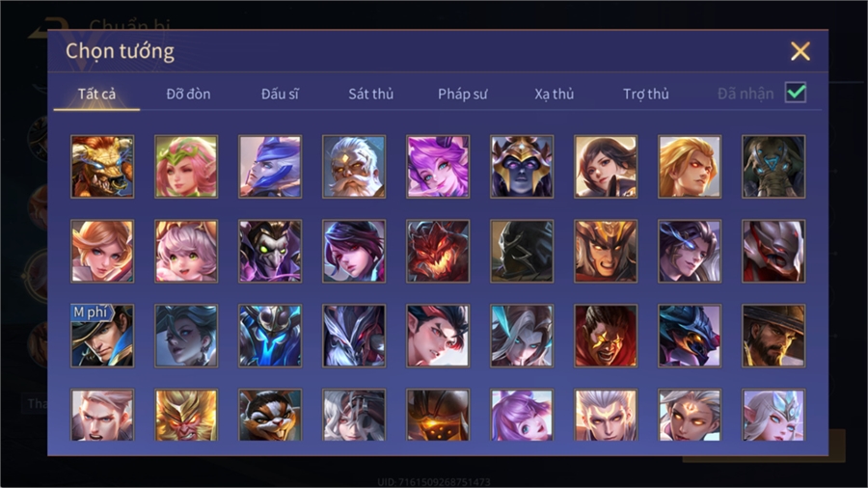Close the "Chọn tướng" dialog
868x488 pixels.
[x=800, y=51]
